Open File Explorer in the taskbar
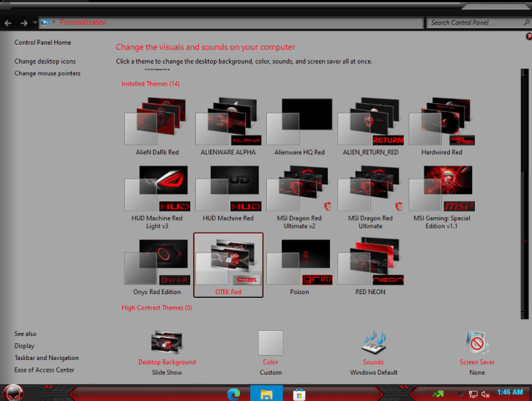532x401 pixels. [x=266, y=394]
